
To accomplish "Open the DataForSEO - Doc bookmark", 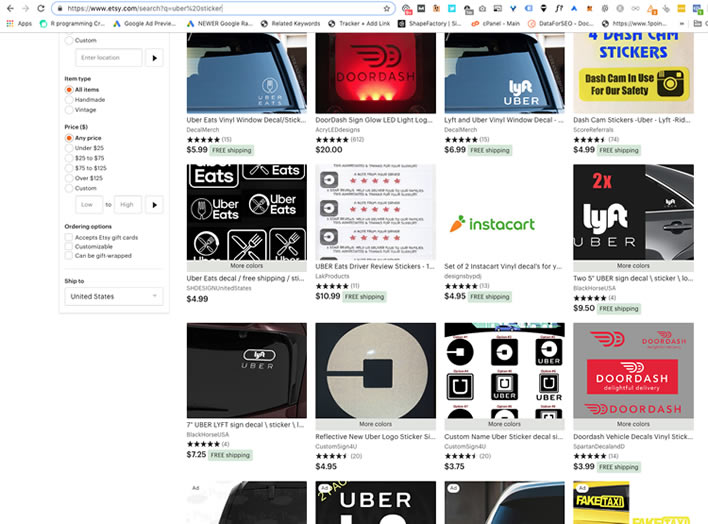I will click(561, 23).
